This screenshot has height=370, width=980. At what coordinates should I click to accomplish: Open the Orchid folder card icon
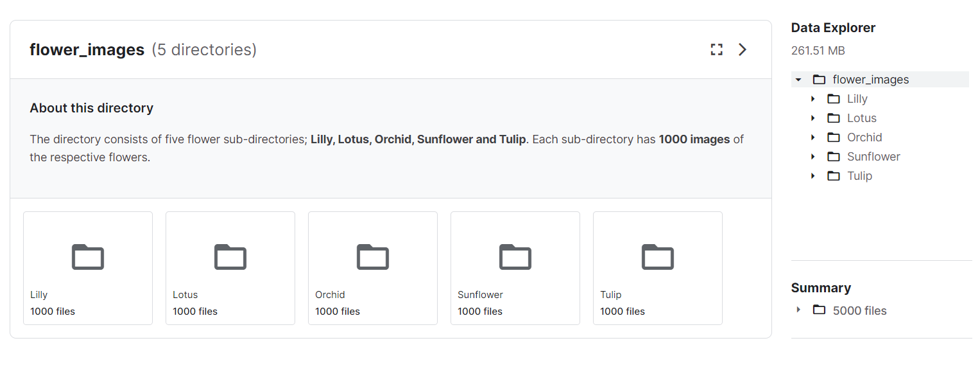click(x=373, y=257)
